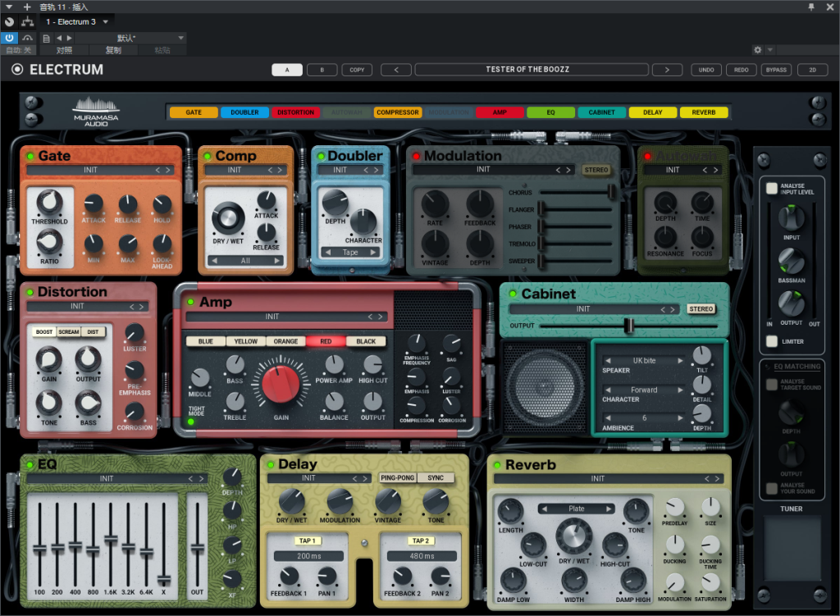Screen dimensions: 840x616
Task: Click the CHORUS slider handle in Modulation
Action: tap(610, 192)
